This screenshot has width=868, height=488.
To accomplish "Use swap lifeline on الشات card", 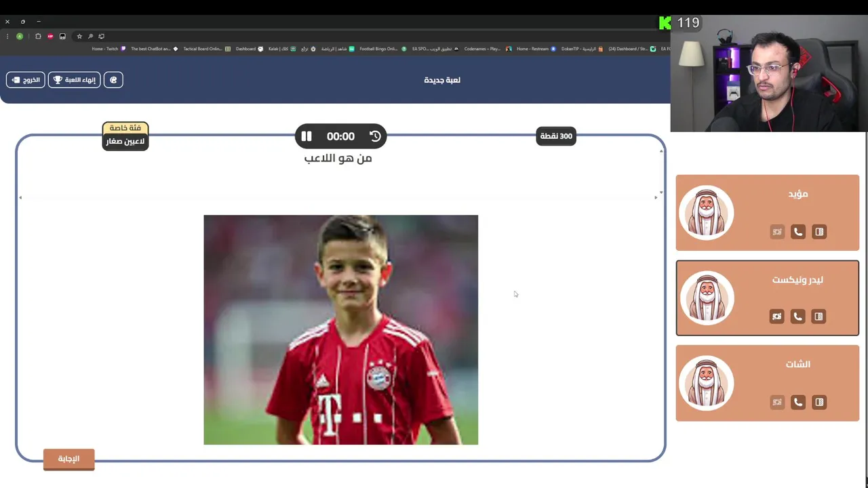I will click(777, 402).
